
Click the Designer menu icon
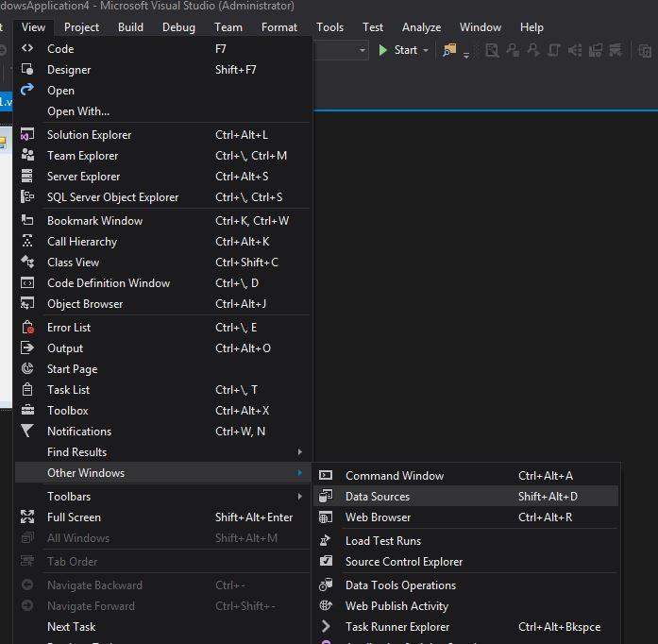[27, 69]
